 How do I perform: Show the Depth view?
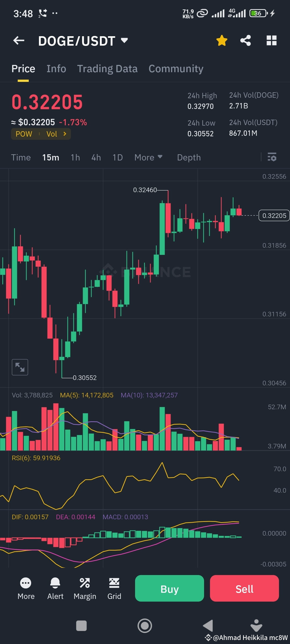tap(189, 158)
